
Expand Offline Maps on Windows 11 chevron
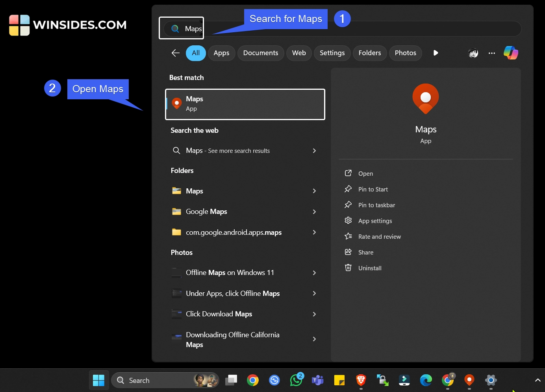pyautogui.click(x=314, y=273)
